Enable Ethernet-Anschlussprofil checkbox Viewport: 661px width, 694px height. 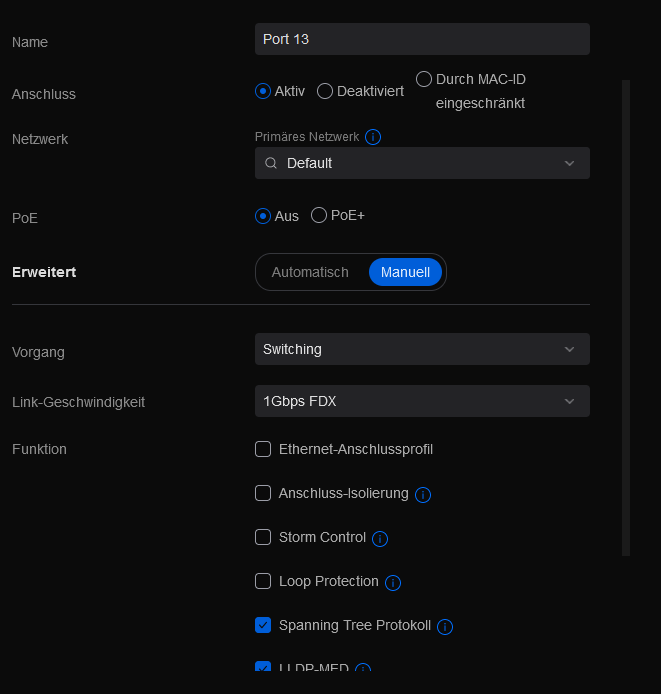point(263,449)
